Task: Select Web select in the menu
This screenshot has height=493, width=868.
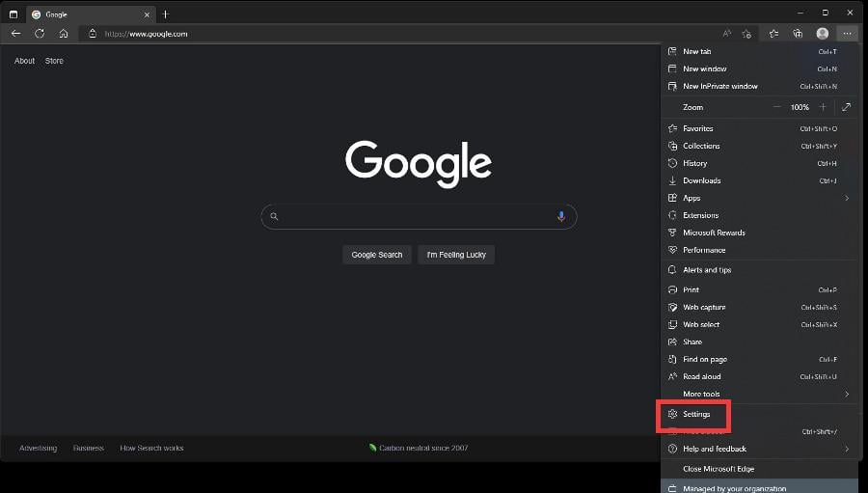Action: (x=759, y=324)
